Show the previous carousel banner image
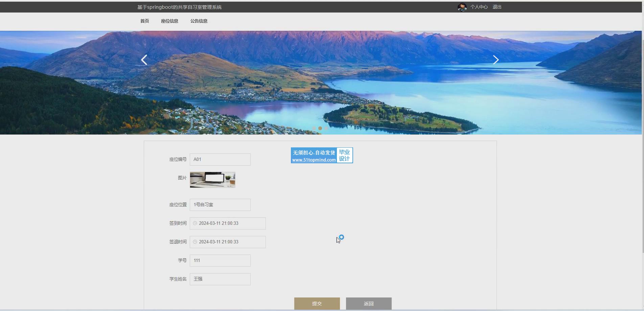Viewport: 644px width, 311px height. [144, 60]
